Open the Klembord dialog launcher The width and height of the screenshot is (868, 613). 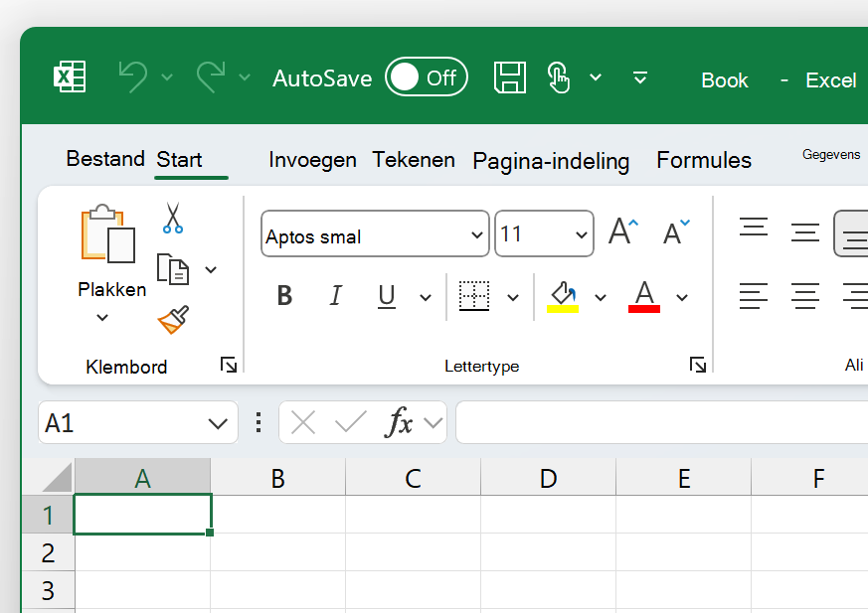(x=229, y=365)
